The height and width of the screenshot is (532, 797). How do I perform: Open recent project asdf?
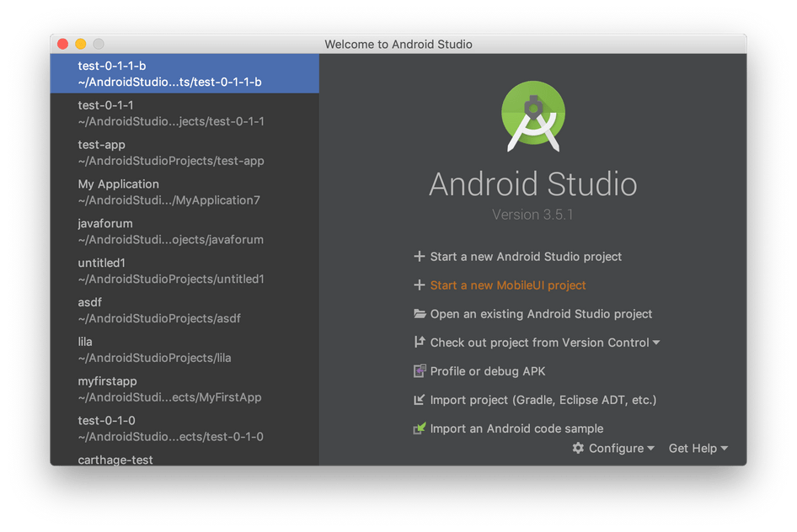tap(185, 310)
